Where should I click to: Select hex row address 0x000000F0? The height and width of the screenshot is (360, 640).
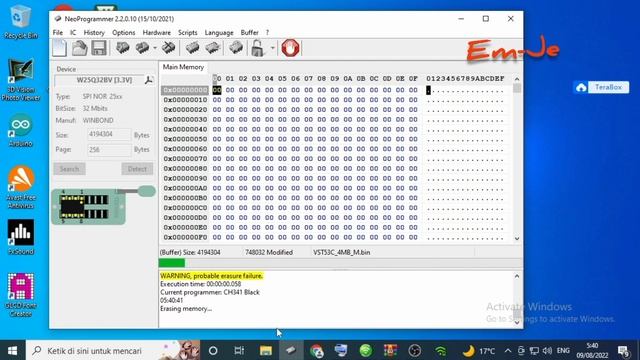pos(185,237)
